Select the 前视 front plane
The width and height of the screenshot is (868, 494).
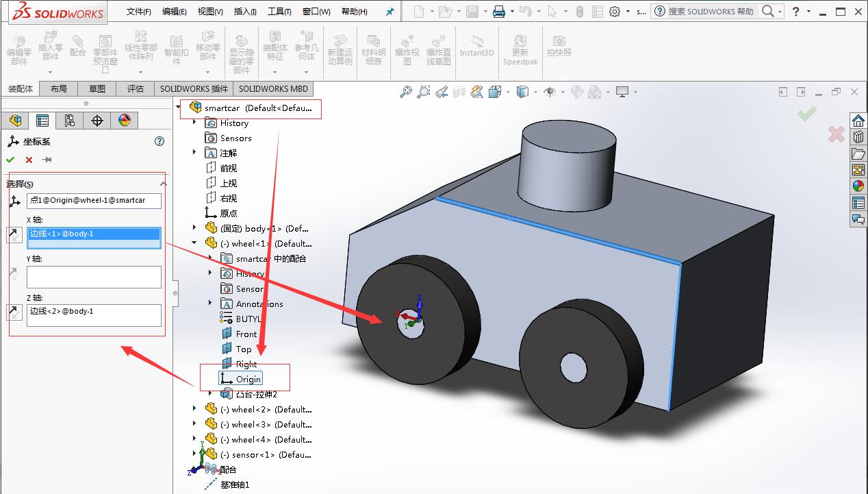[x=221, y=168]
